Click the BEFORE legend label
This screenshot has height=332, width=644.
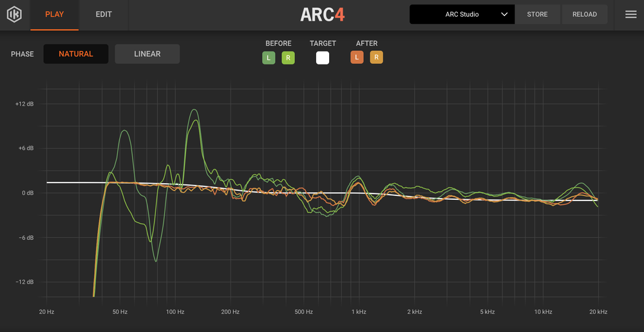(x=278, y=43)
